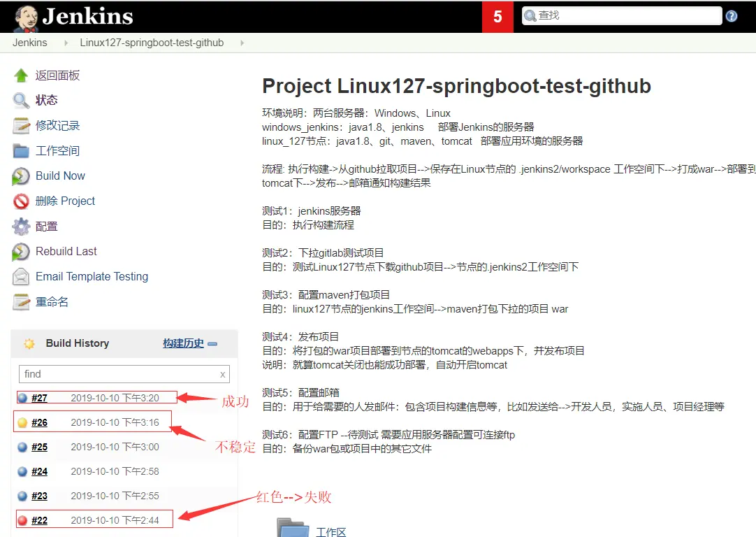This screenshot has width=756, height=537.
Task: Open the 工作空间 folder icon
Action: tap(22, 150)
